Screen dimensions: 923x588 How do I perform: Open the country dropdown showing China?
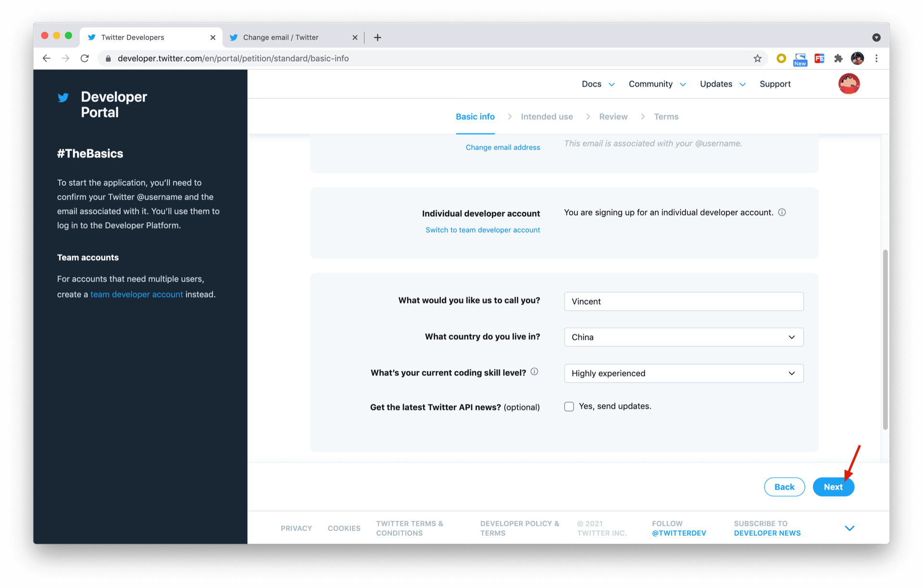pos(683,337)
